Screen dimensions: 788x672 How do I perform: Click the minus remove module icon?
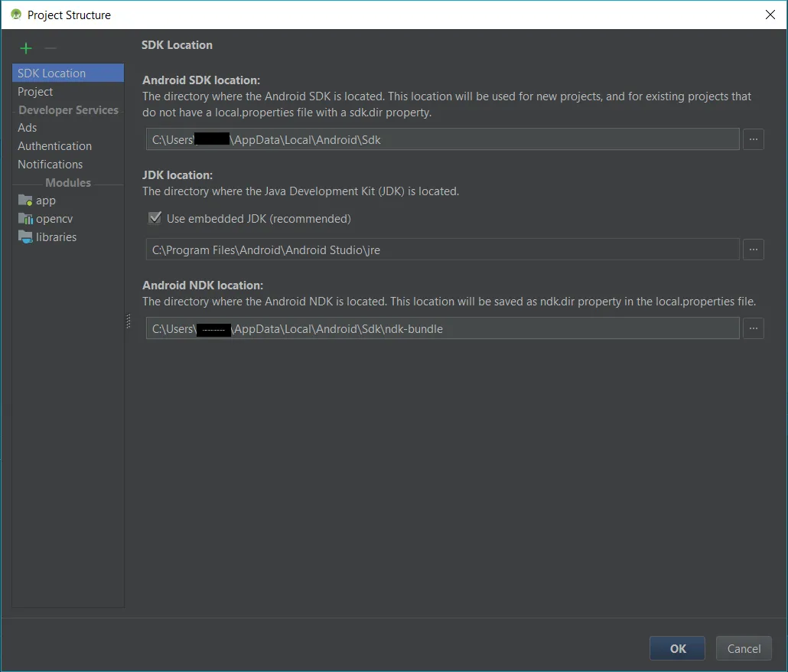tap(50, 48)
